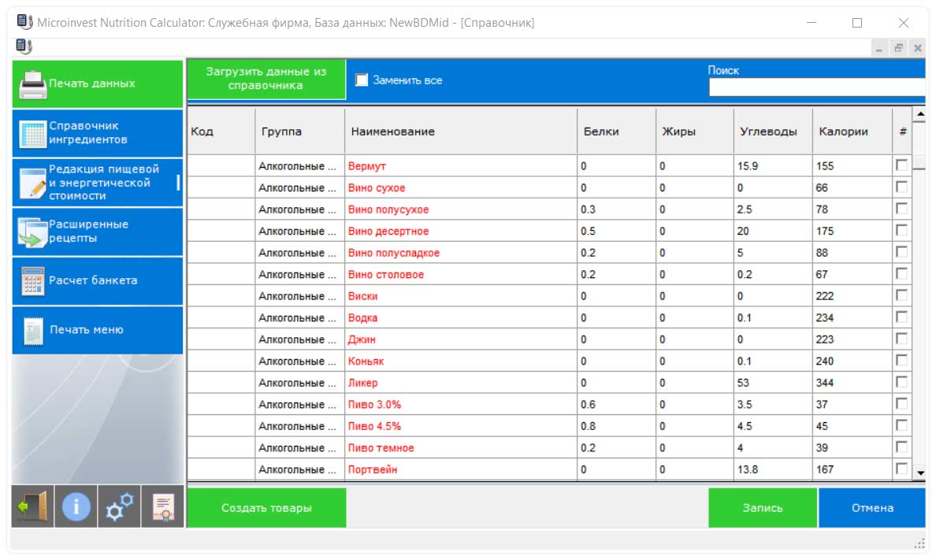Viewport: 936px width, 560px height.
Task: Minimize the inner Справочник child window
Action: [878, 48]
